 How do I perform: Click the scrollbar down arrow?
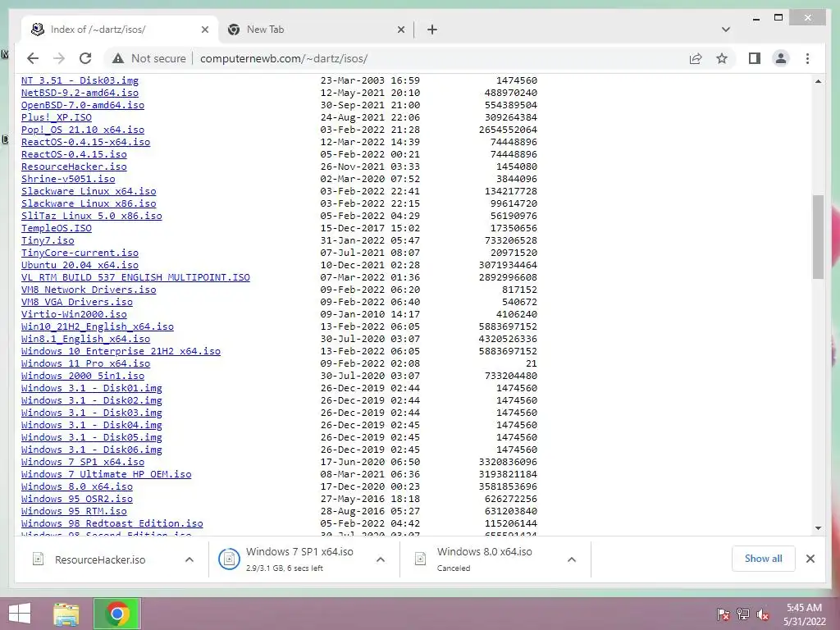pyautogui.click(x=818, y=528)
